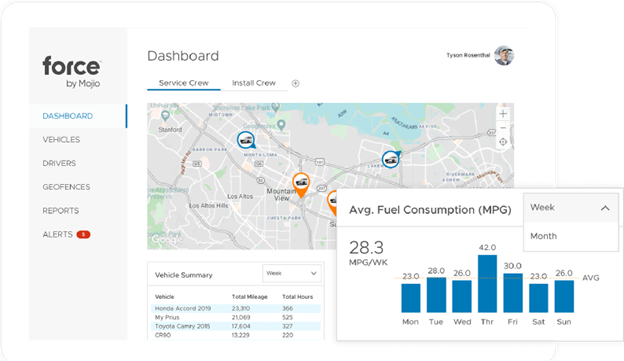Zoom in on the map
Viewport: 624px width, 361px height.
[503, 114]
